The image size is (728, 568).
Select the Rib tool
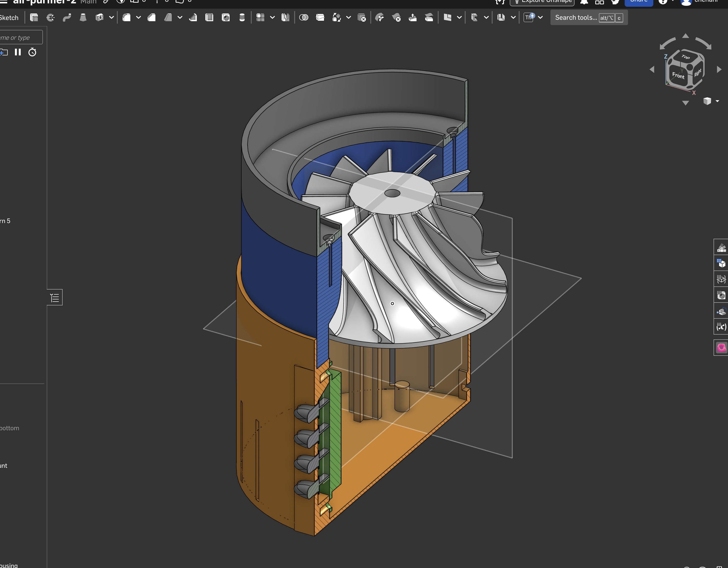[x=193, y=18]
